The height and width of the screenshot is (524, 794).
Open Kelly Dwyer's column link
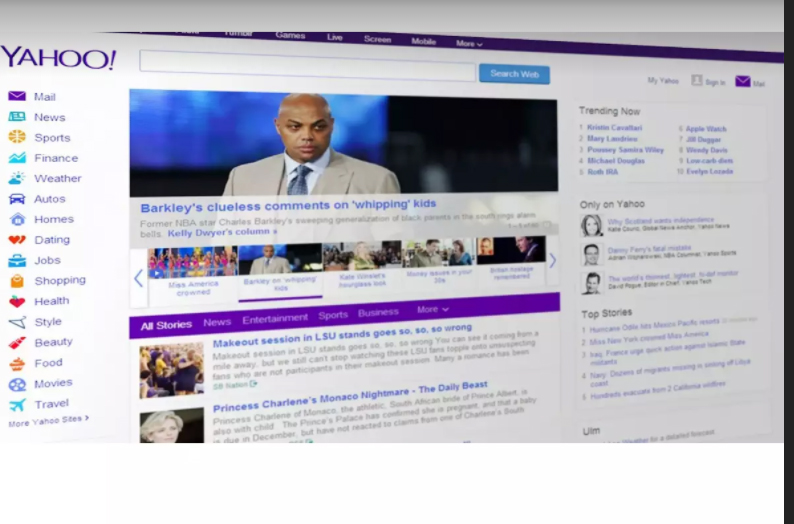pos(222,232)
